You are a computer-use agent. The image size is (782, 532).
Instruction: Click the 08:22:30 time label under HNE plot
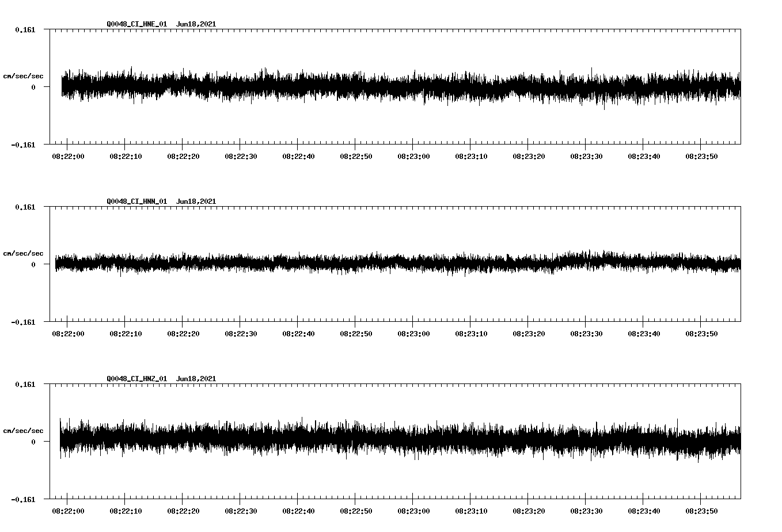click(x=241, y=156)
